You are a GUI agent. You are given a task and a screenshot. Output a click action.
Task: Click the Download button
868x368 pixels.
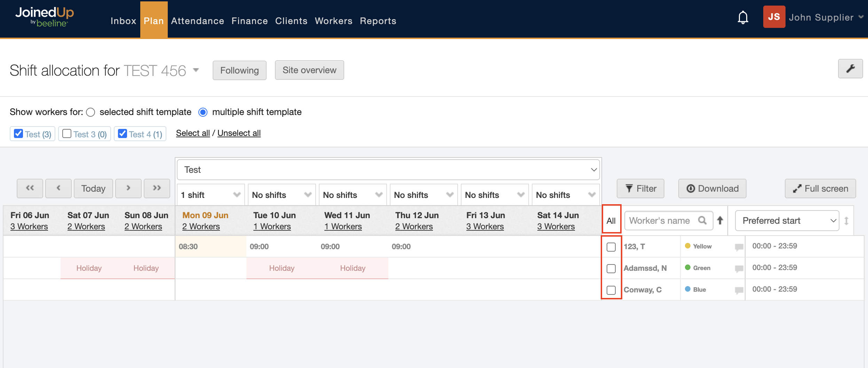point(712,189)
